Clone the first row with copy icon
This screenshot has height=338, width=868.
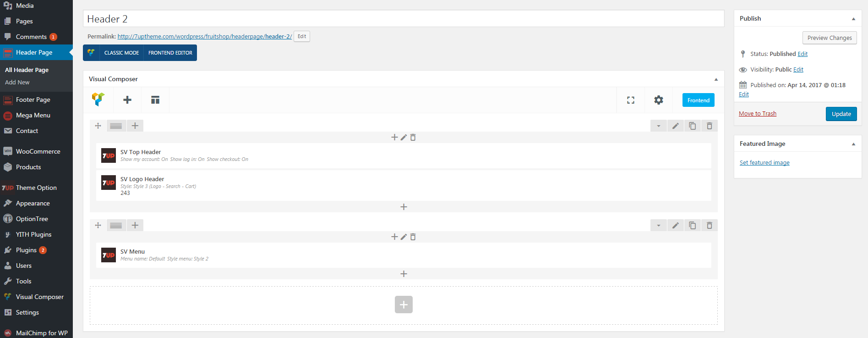[692, 126]
